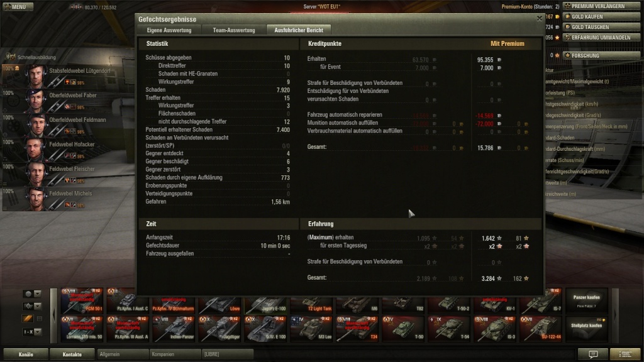Image resolution: width=644 pixels, height=362 pixels.
Task: Select the M3 Lee tank
Action: [311, 328]
